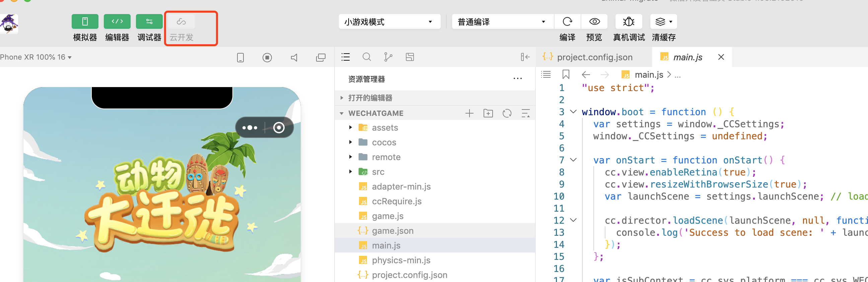Viewport: 868px width, 282px height.
Task: Fold the loadScene block at line 12
Action: point(573,220)
